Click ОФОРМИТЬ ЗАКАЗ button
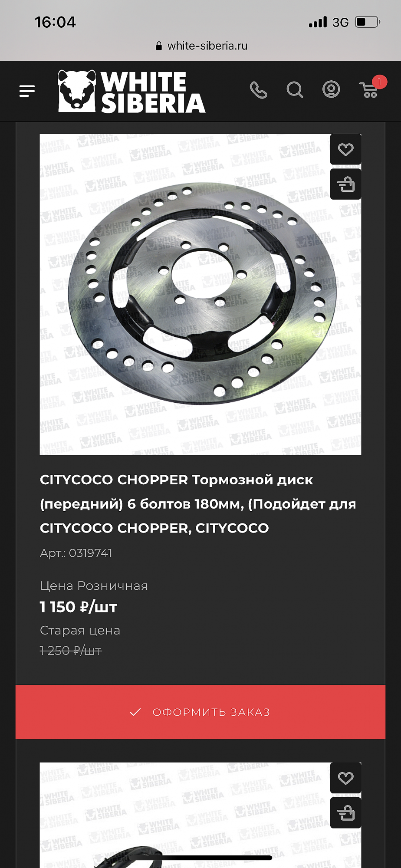 [200, 712]
